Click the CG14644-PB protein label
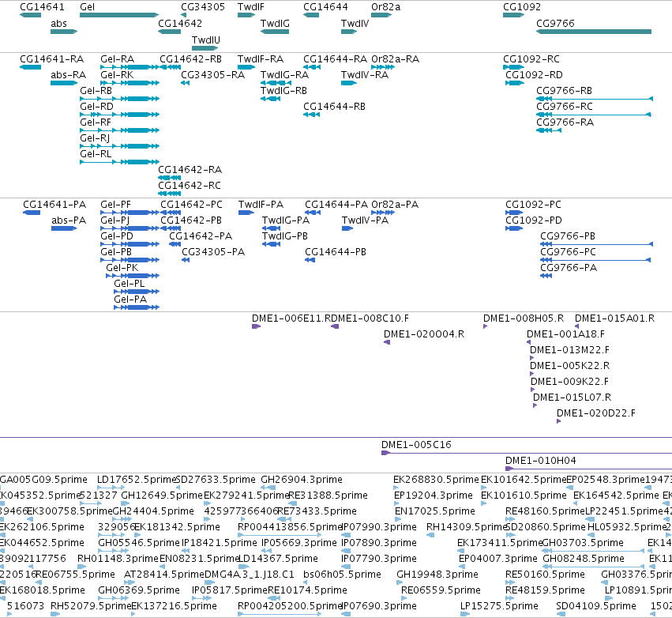The image size is (672, 618). 336,252
